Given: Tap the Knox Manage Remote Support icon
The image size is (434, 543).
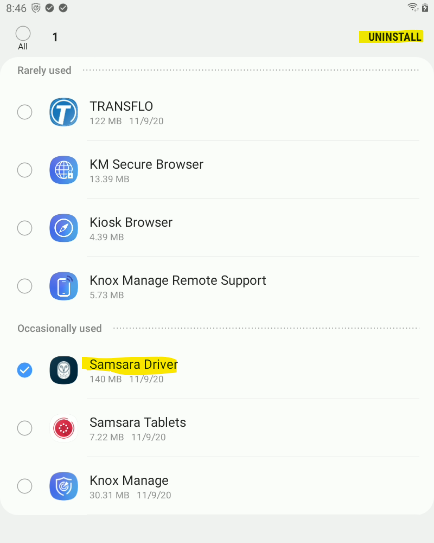Looking at the screenshot, I should pyautogui.click(x=63, y=286).
